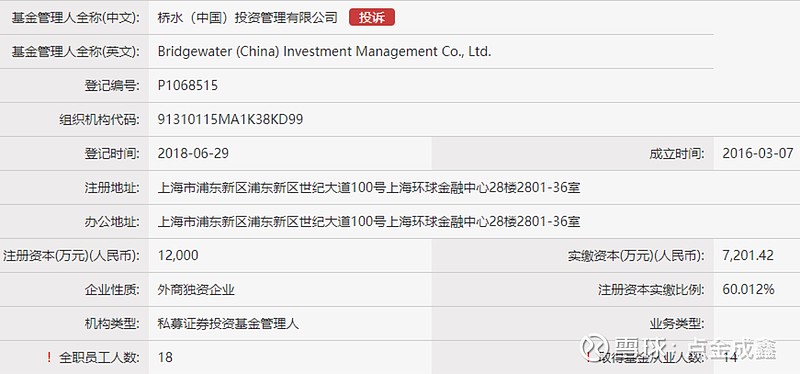Image resolution: width=800 pixels, height=374 pixels.
Task: Click the enterprise nature 外商独资企业
Action: click(x=196, y=290)
